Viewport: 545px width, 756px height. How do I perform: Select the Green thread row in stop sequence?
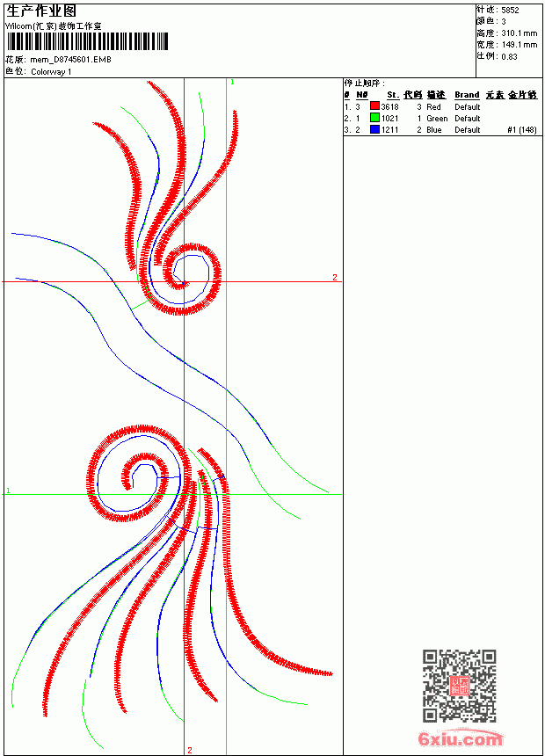click(440, 118)
